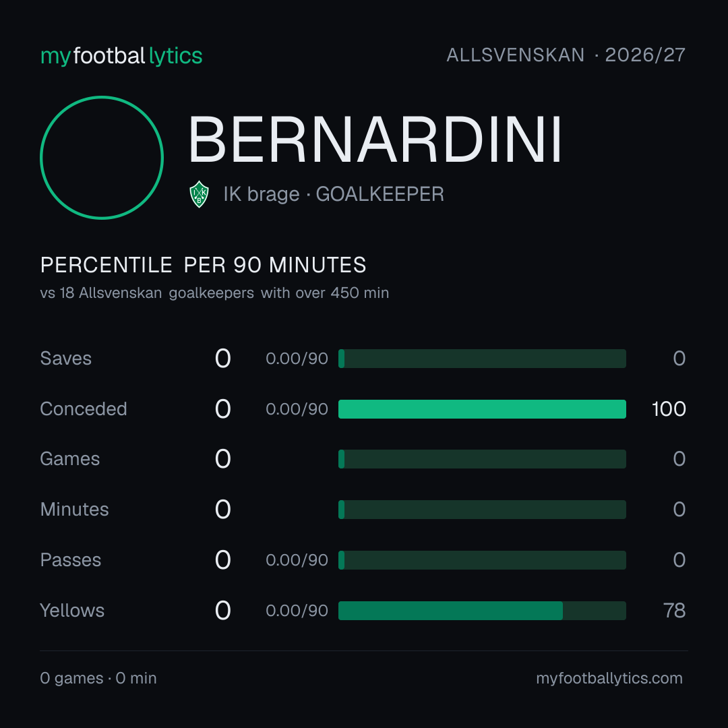Click the Conceded percentile value 100
The width and height of the screenshot is (728, 728).
pyautogui.click(x=669, y=409)
